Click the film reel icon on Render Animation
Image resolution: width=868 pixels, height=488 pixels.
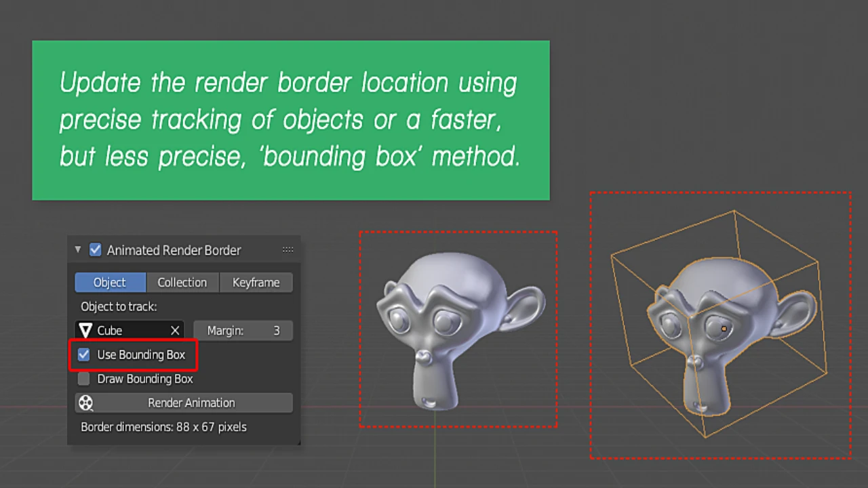click(x=85, y=403)
